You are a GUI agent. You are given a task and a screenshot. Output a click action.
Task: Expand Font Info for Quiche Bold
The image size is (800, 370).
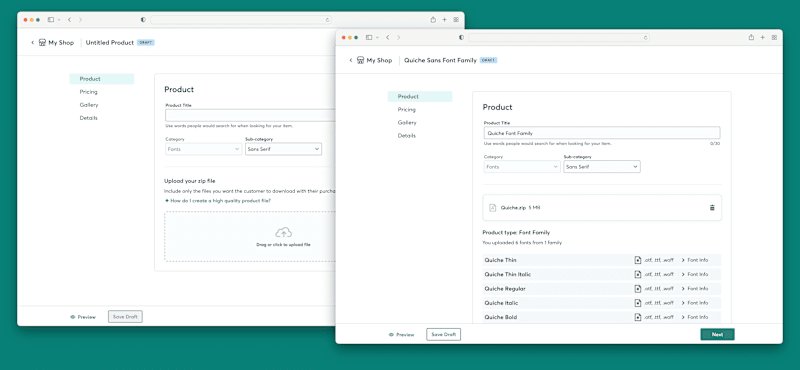coord(695,317)
